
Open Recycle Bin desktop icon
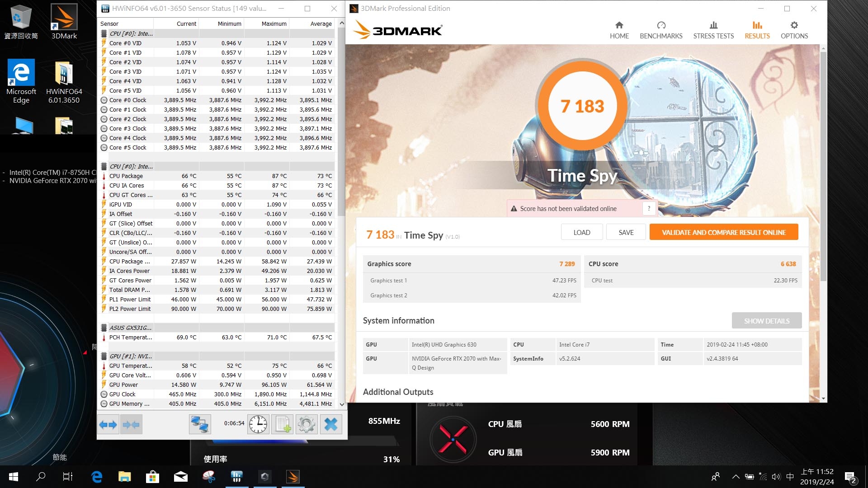click(21, 22)
